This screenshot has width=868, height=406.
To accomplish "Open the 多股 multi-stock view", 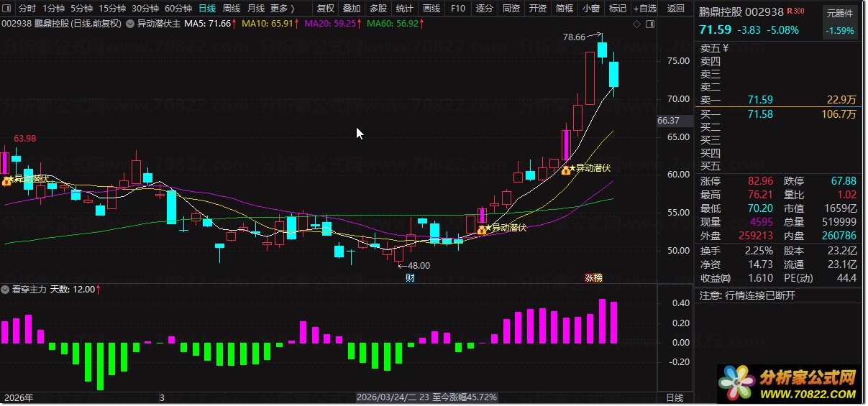I will tap(378, 9).
